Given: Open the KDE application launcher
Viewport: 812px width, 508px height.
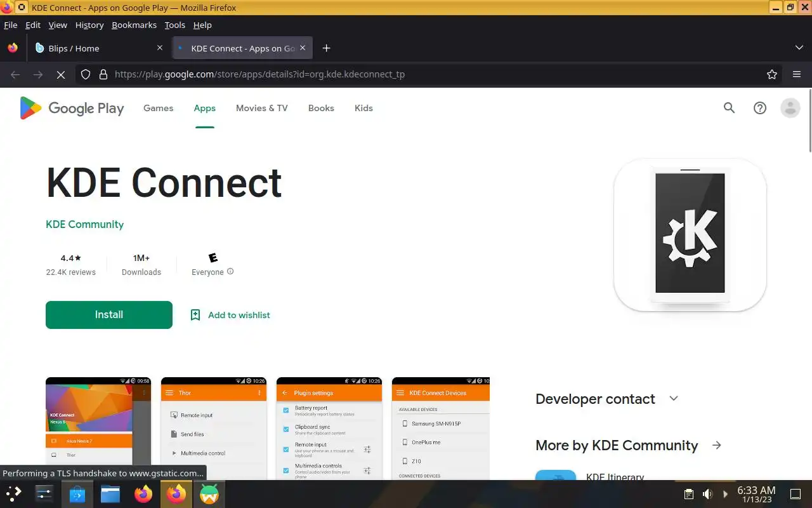Looking at the screenshot, I should click(x=13, y=493).
